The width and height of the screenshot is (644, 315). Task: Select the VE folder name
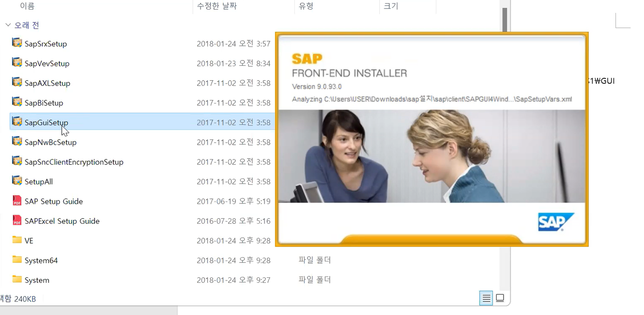click(x=29, y=241)
